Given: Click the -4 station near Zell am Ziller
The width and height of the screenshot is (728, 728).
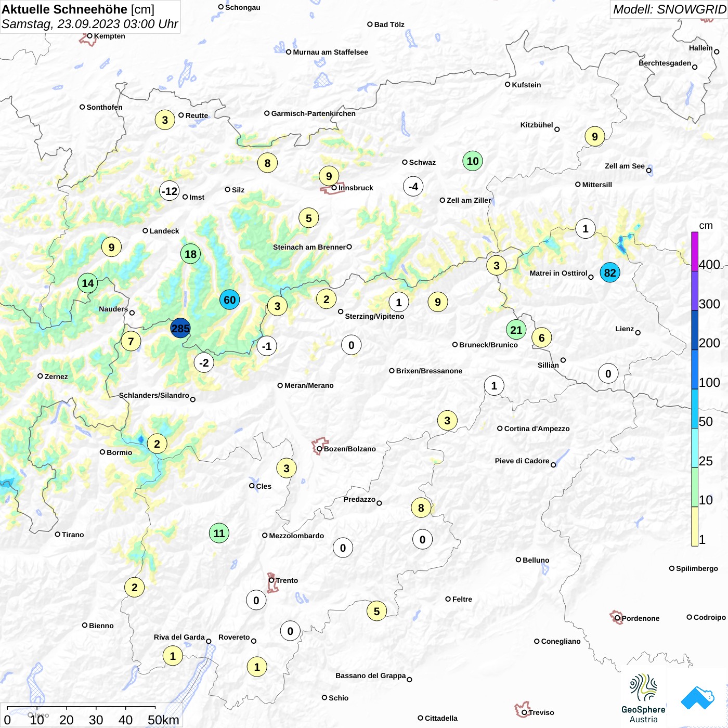Looking at the screenshot, I should [413, 186].
